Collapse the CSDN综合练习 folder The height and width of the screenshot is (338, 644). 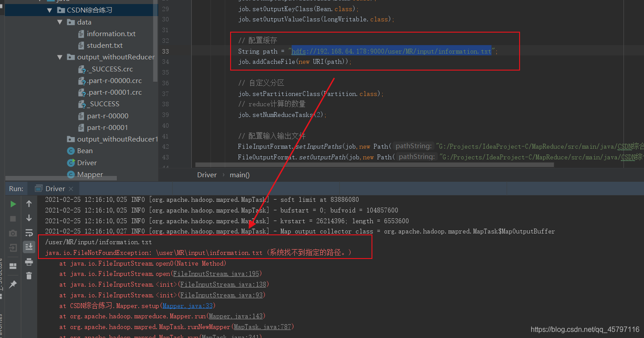[50, 10]
